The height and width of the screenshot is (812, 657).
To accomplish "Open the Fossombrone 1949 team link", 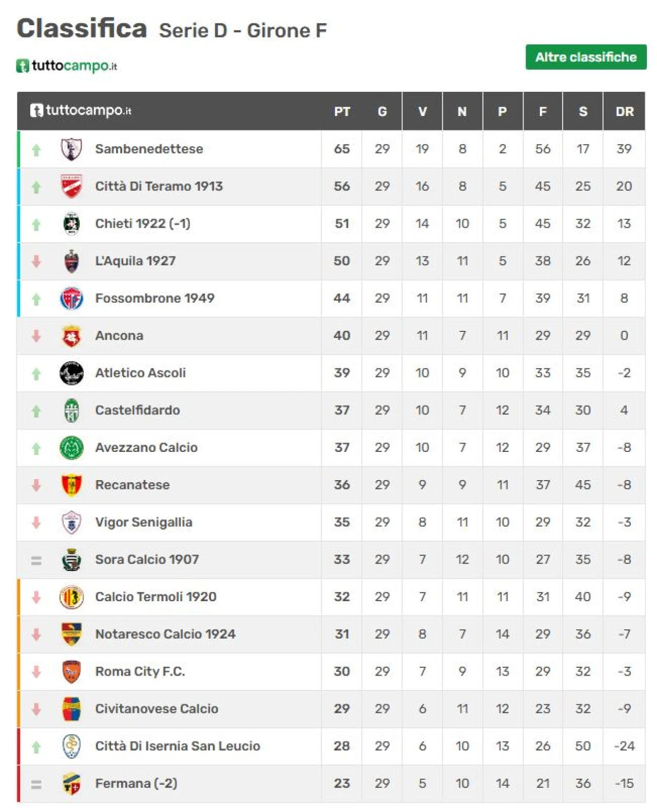I will 155,298.
